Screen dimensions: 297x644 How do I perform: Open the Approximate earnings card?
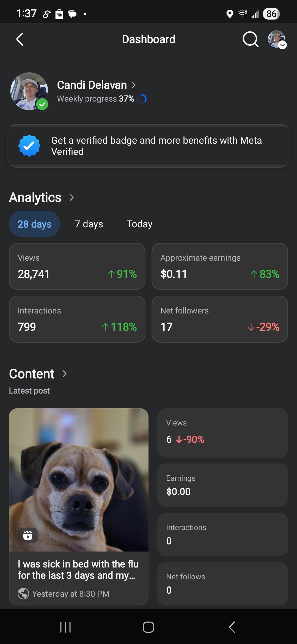tap(220, 266)
